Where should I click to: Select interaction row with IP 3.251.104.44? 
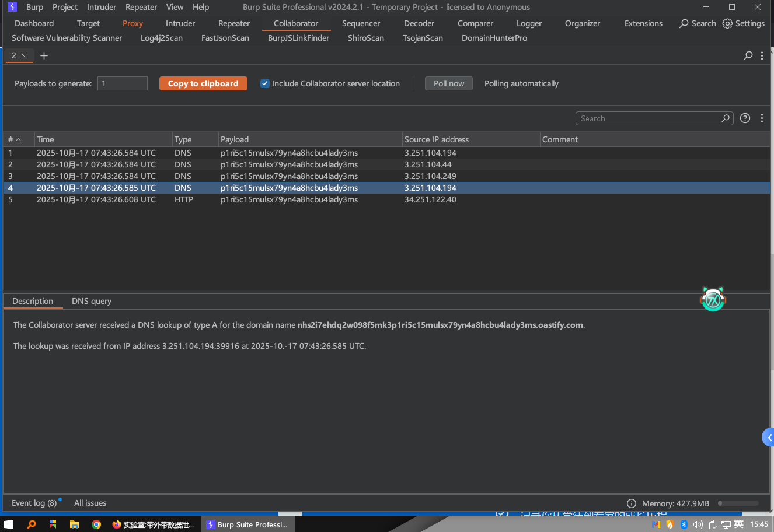[386, 164]
